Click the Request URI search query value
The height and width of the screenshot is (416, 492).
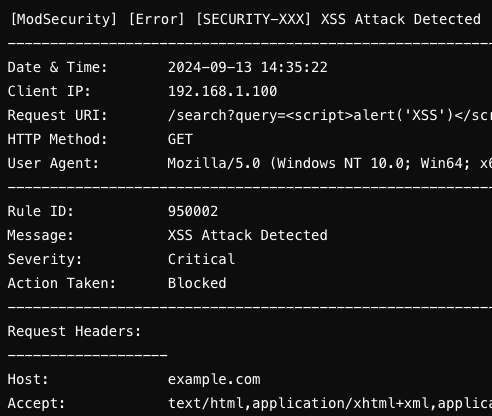click(x=330, y=115)
